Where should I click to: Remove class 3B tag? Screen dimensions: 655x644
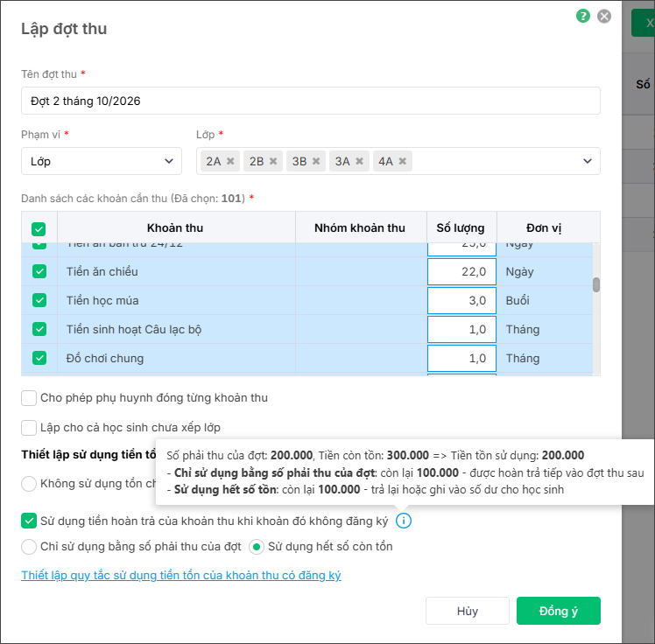click(x=316, y=161)
